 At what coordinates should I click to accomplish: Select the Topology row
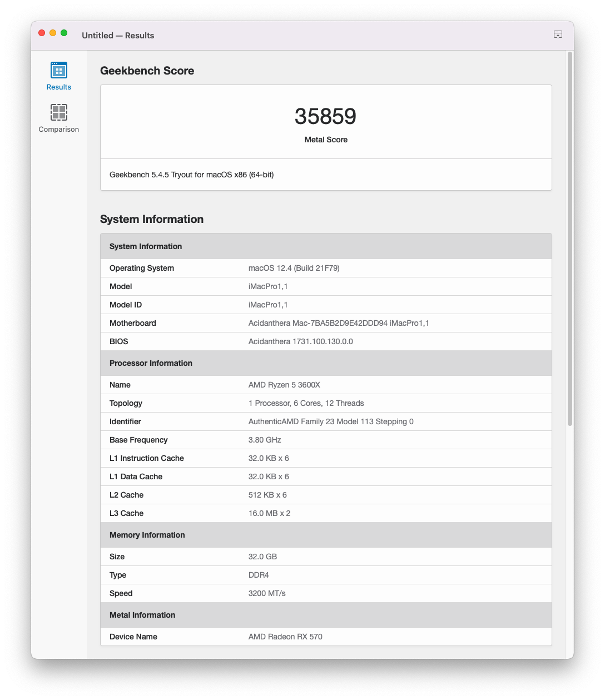(325, 403)
